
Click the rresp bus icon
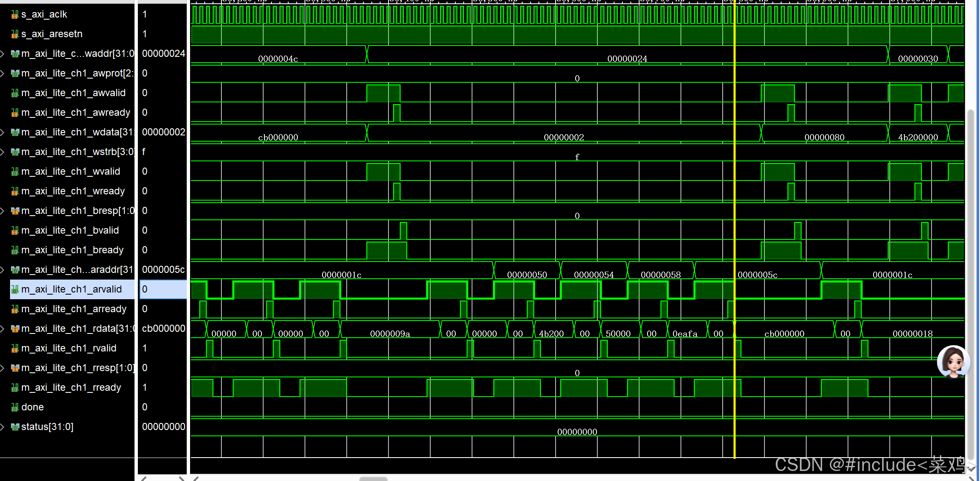click(15, 368)
